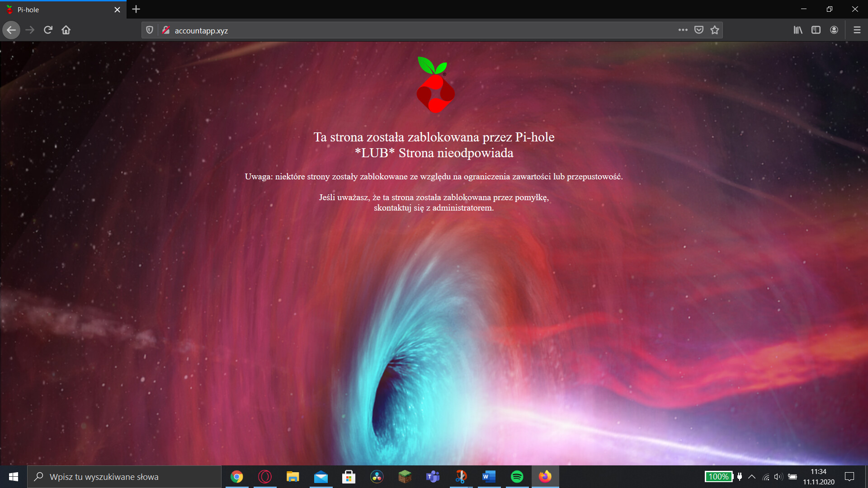
Task: Open DaVinci Resolve from taskbar
Action: point(377,477)
